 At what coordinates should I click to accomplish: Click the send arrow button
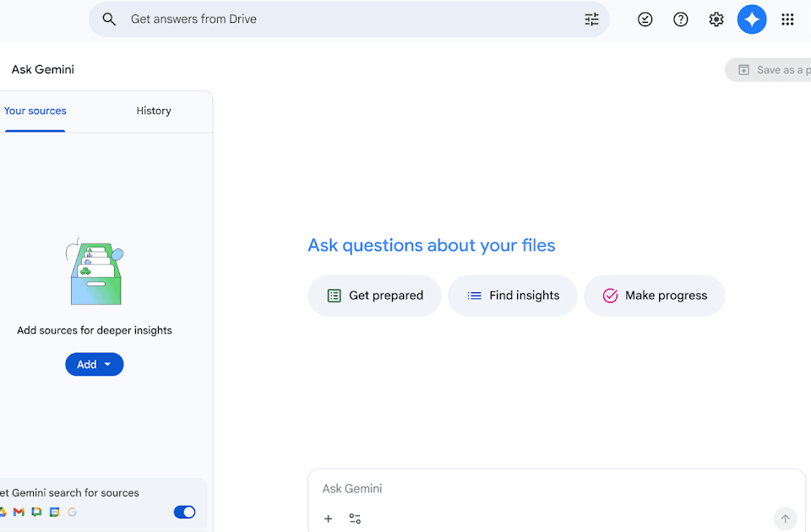pos(785,518)
